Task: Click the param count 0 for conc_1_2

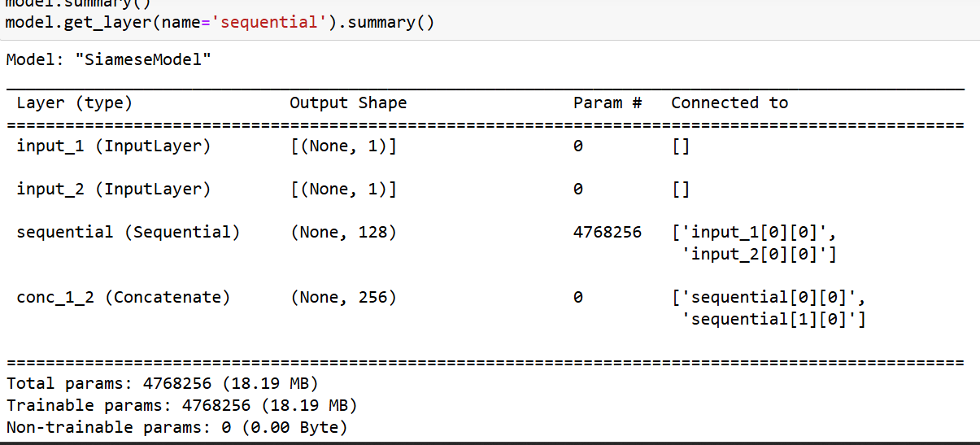Action: (x=578, y=298)
